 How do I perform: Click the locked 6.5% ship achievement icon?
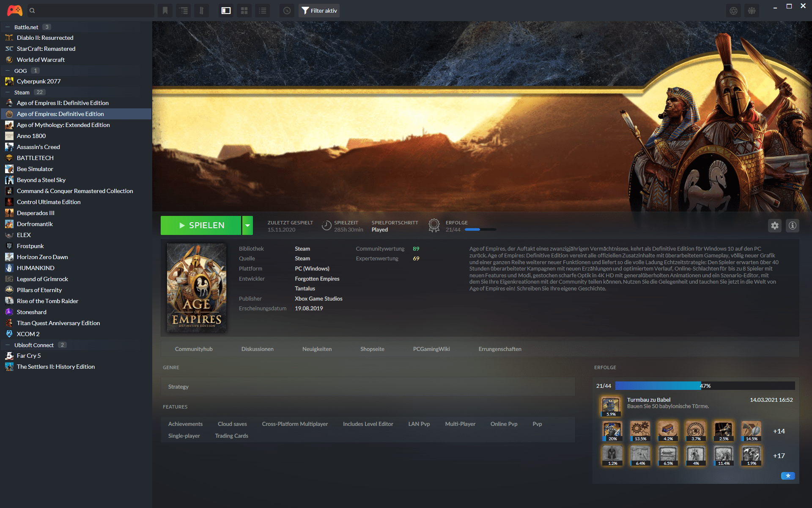point(668,456)
